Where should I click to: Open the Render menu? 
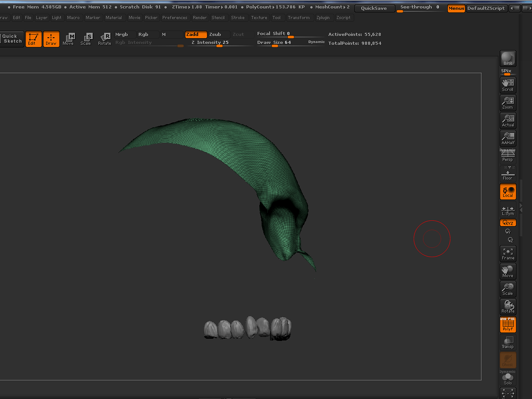pos(200,18)
